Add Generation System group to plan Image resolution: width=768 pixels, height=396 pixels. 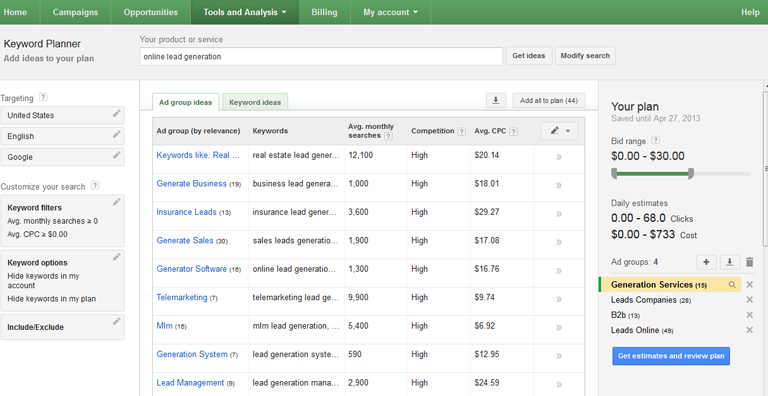[x=559, y=356]
